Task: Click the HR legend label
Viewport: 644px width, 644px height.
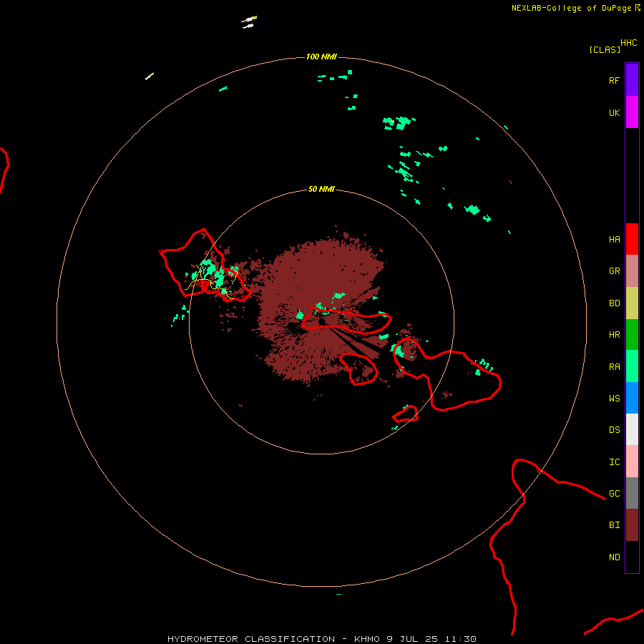Action: (614, 335)
